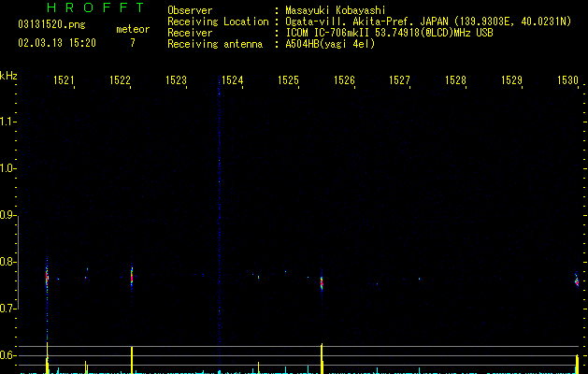Click the 1530 time axis marker
The height and width of the screenshot is (374, 588).
tap(567, 80)
